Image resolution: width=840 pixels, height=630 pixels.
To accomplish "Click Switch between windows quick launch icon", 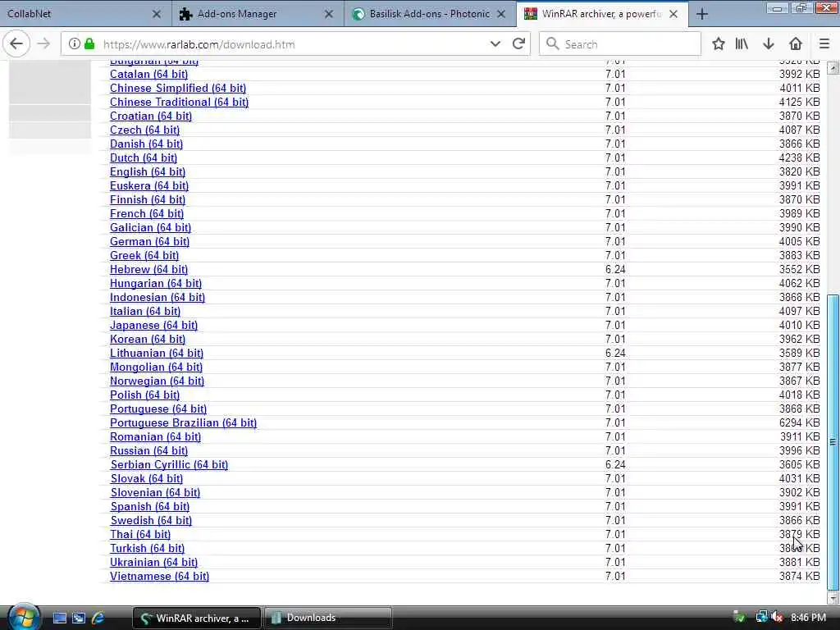I will (x=79, y=618).
